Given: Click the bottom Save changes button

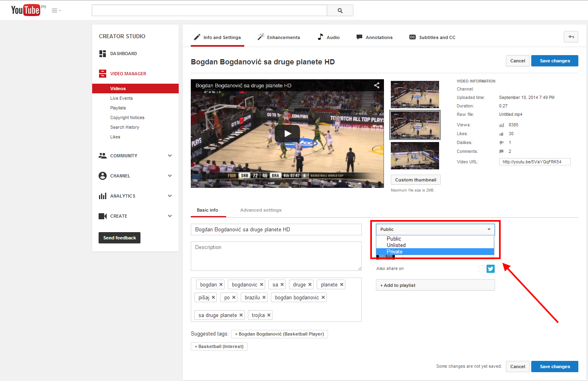Looking at the screenshot, I should coord(555,367).
